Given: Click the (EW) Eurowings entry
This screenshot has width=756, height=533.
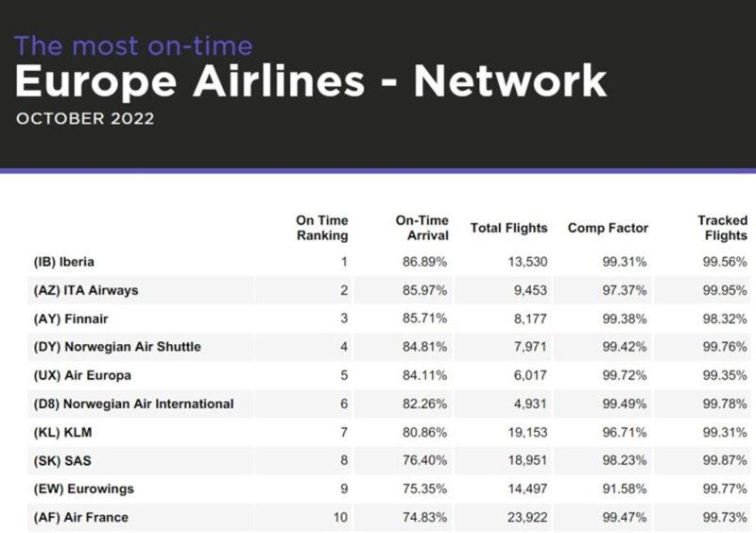Looking at the screenshot, I should click(x=84, y=490).
